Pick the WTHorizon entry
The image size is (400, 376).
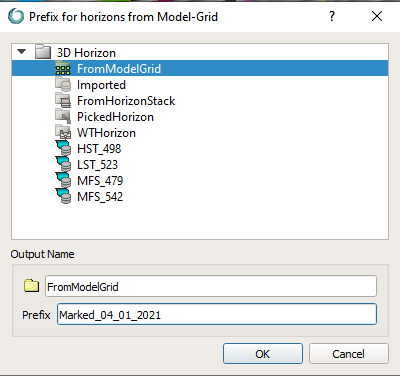(x=106, y=133)
